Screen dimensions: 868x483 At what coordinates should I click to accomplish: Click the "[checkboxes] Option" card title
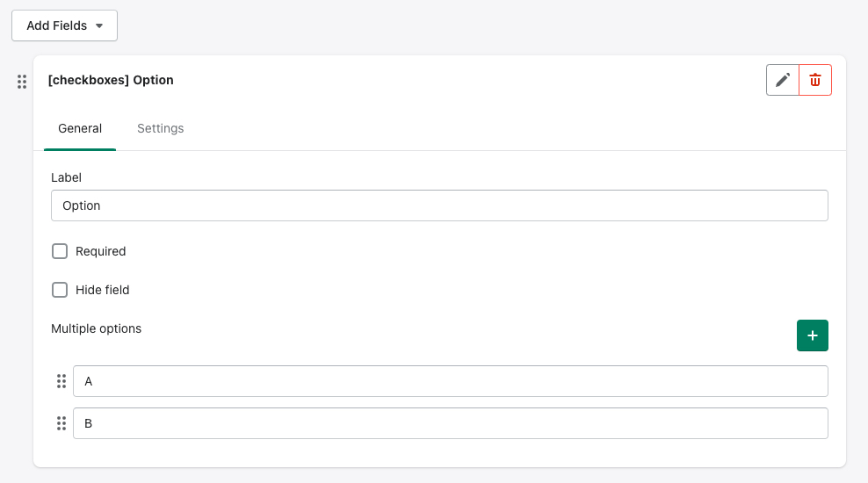pyautogui.click(x=111, y=80)
